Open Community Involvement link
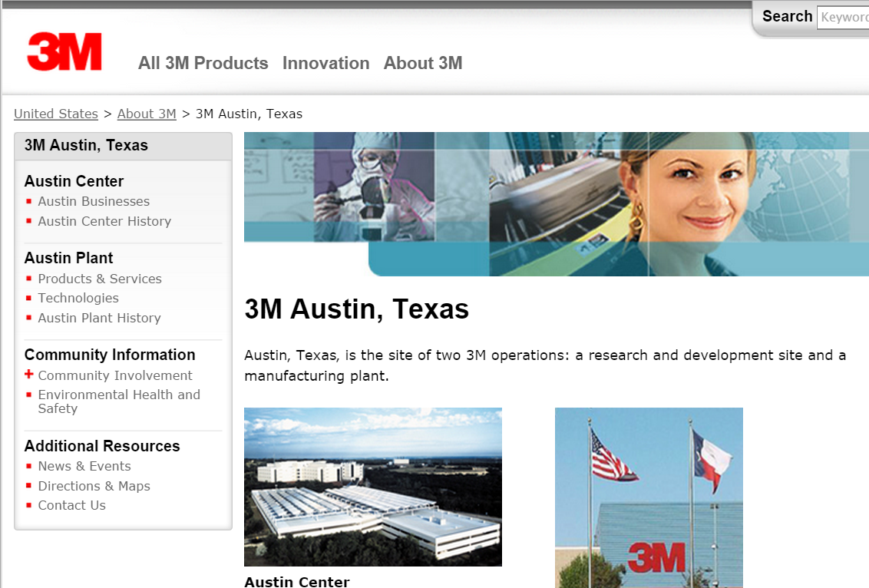869x588 pixels. [114, 375]
